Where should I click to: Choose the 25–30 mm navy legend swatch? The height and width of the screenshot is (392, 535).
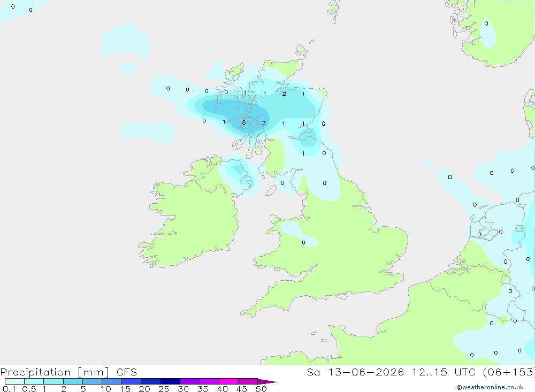pos(170,381)
